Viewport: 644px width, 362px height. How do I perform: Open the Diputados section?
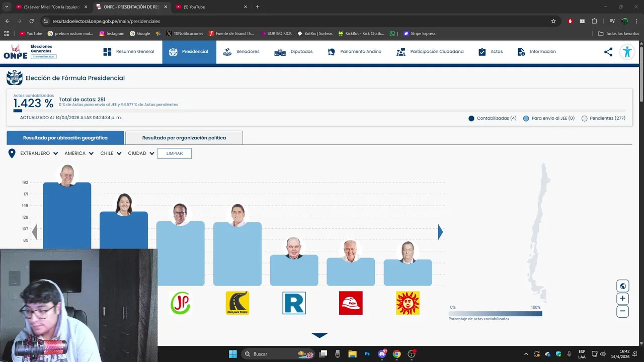pyautogui.click(x=294, y=52)
